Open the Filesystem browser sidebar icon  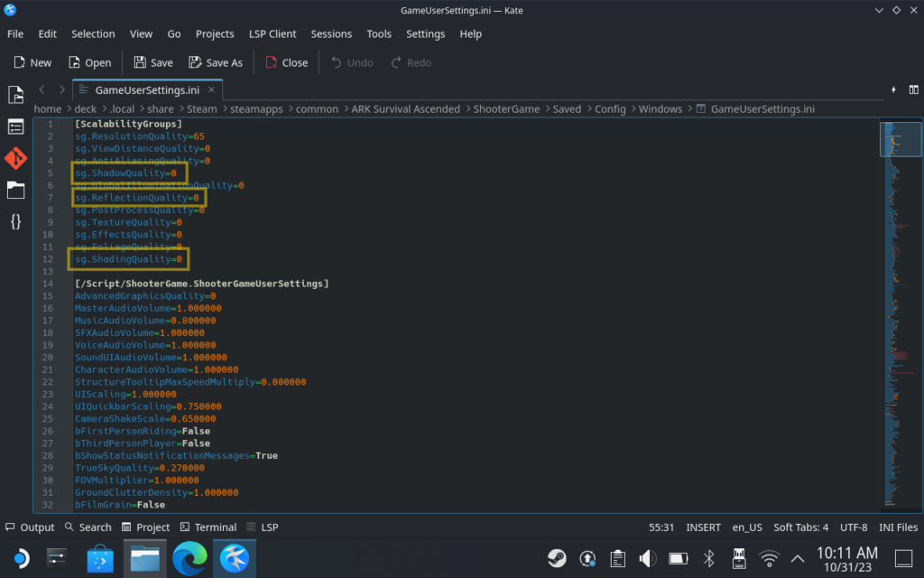(x=16, y=190)
